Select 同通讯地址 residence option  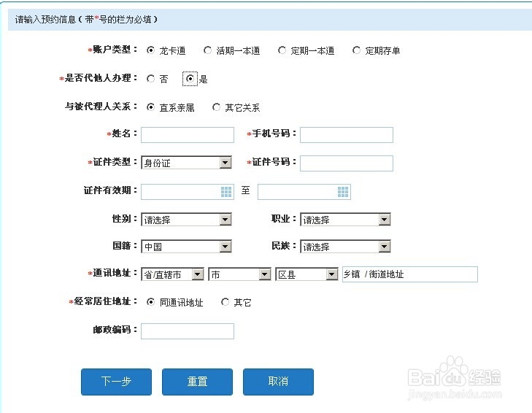pyautogui.click(x=150, y=301)
